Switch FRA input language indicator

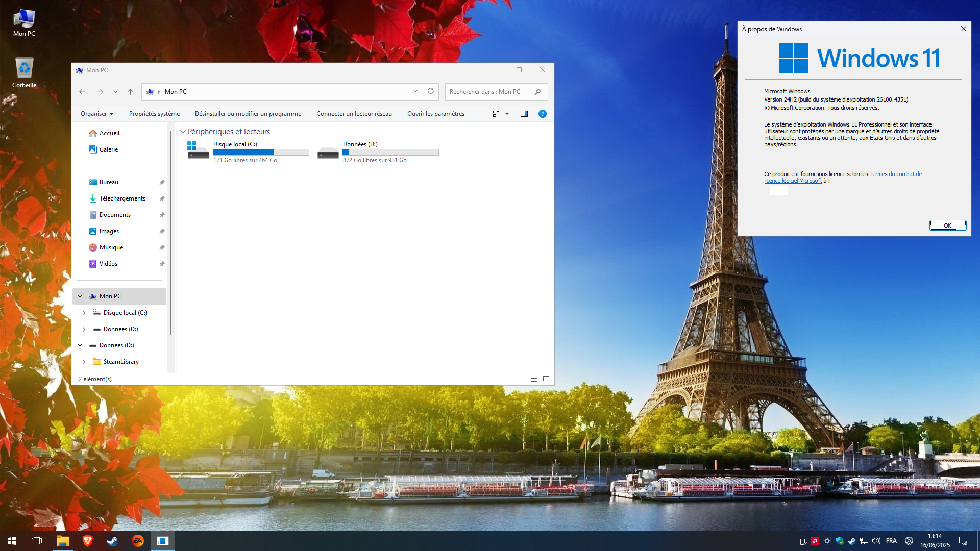(x=891, y=541)
